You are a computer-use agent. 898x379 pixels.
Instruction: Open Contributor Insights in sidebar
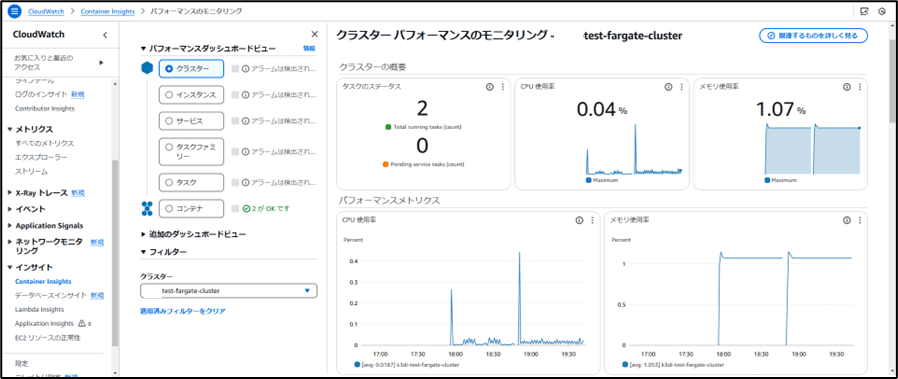pos(45,108)
